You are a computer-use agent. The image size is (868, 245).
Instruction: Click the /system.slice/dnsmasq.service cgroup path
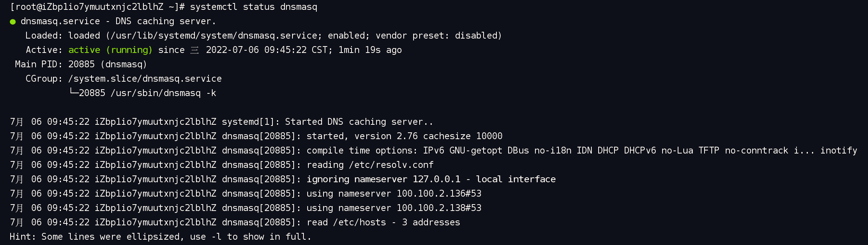145,79
